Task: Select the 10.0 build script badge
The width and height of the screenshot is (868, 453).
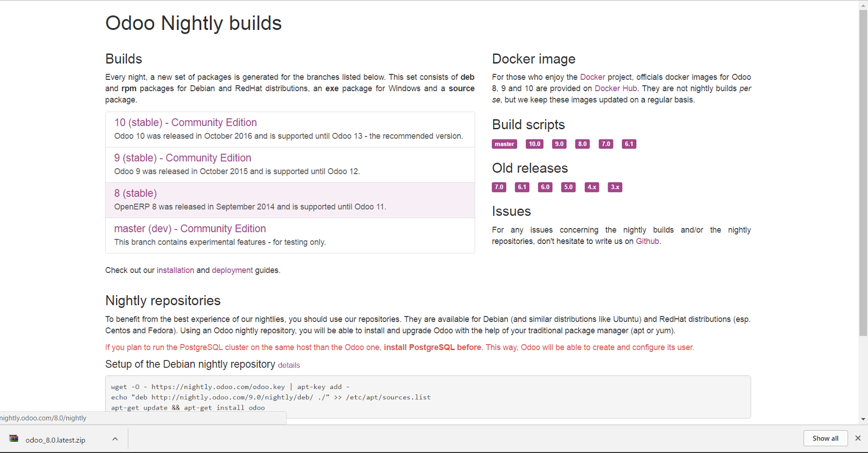Action: tap(534, 144)
